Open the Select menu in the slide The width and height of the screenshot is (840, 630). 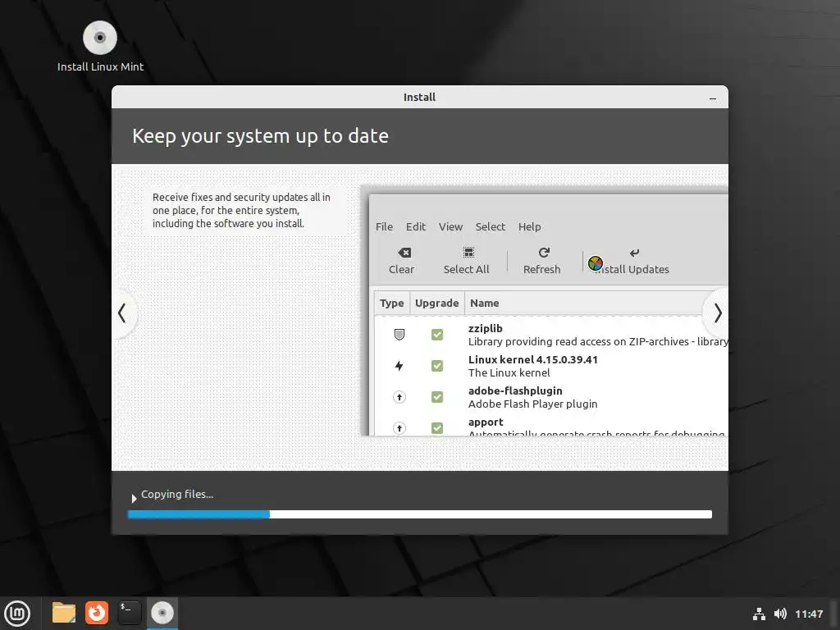point(491,226)
